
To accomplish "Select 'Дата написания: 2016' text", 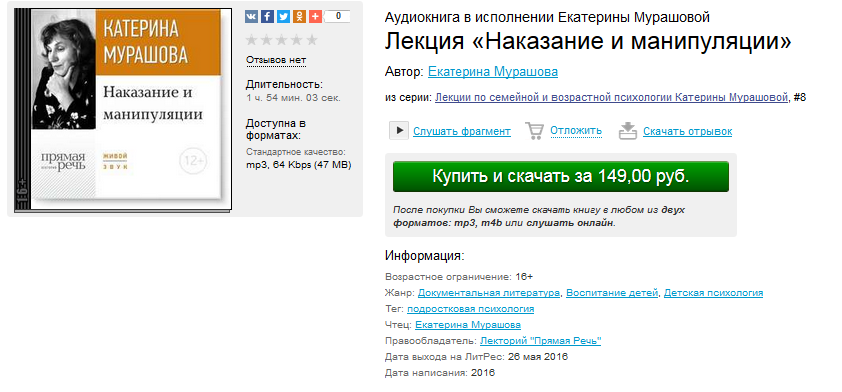I will click(x=440, y=373).
